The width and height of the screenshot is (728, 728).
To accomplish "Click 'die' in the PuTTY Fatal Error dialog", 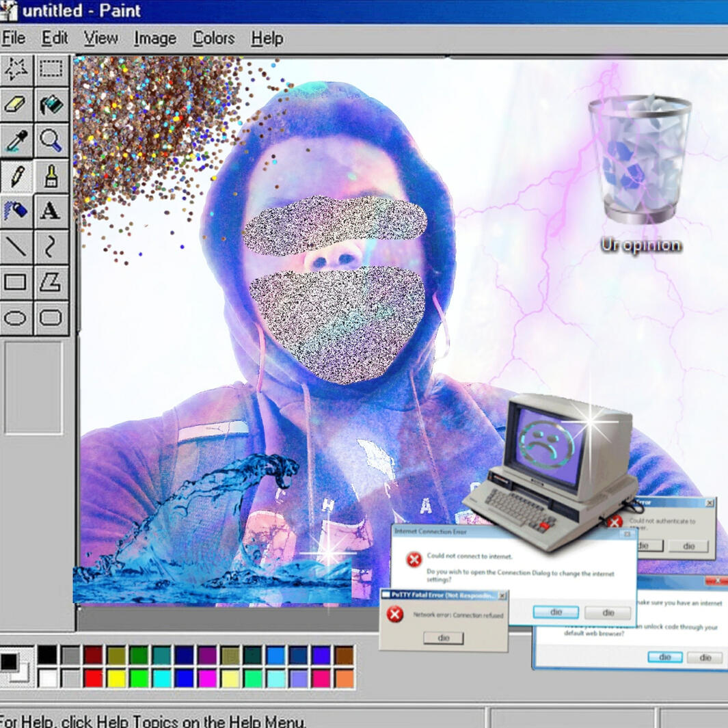I will click(x=444, y=638).
